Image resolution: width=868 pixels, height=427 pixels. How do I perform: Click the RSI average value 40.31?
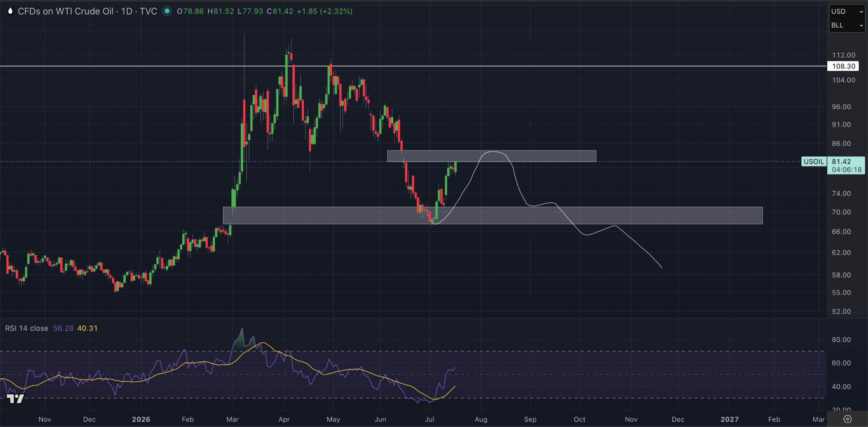pyautogui.click(x=87, y=328)
